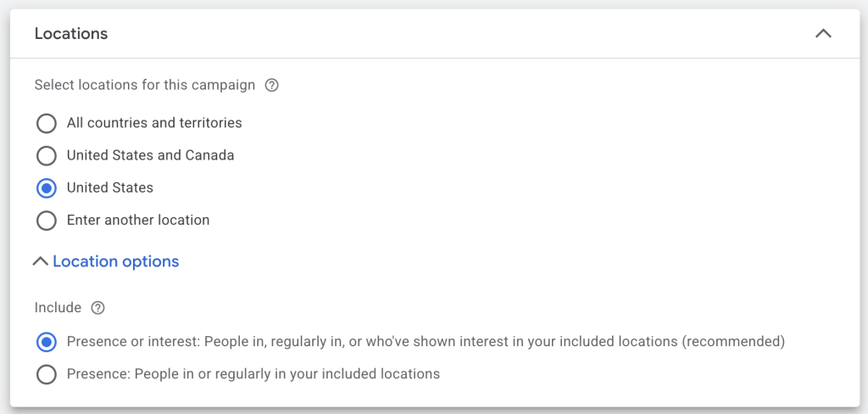Click the Location options link text
The height and width of the screenshot is (414, 868).
click(116, 262)
